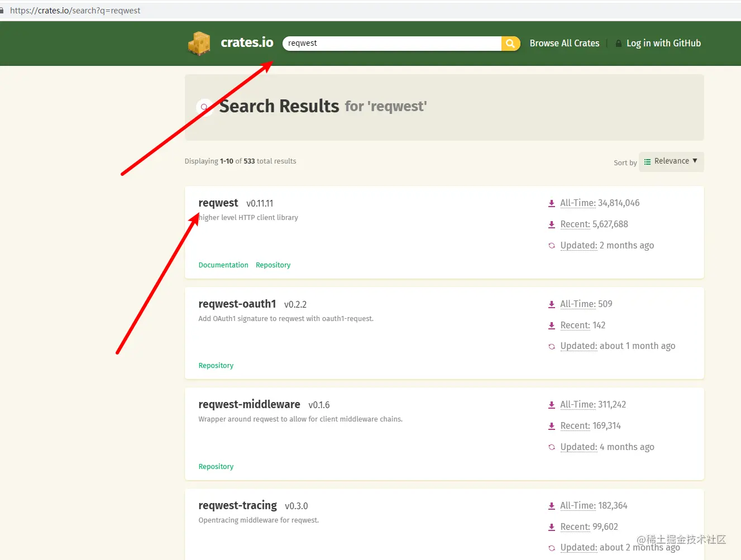This screenshot has height=560, width=741.
Task: Focus the crate search input field
Action: point(392,44)
